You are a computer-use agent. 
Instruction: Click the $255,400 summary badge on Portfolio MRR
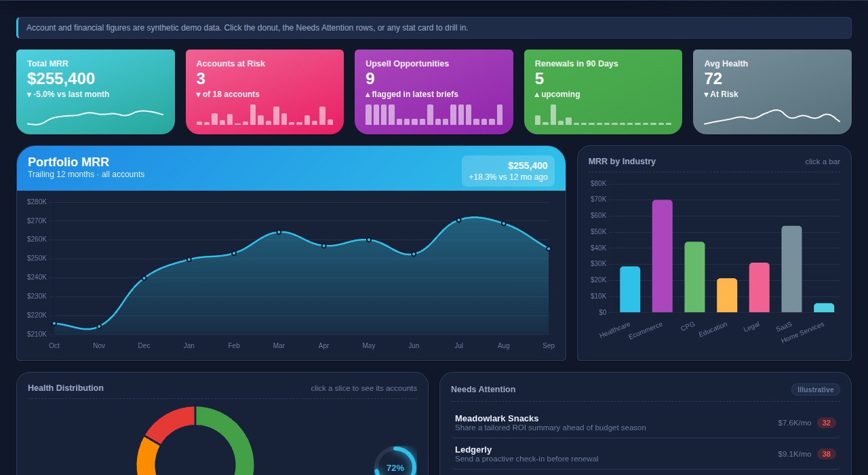coord(508,171)
